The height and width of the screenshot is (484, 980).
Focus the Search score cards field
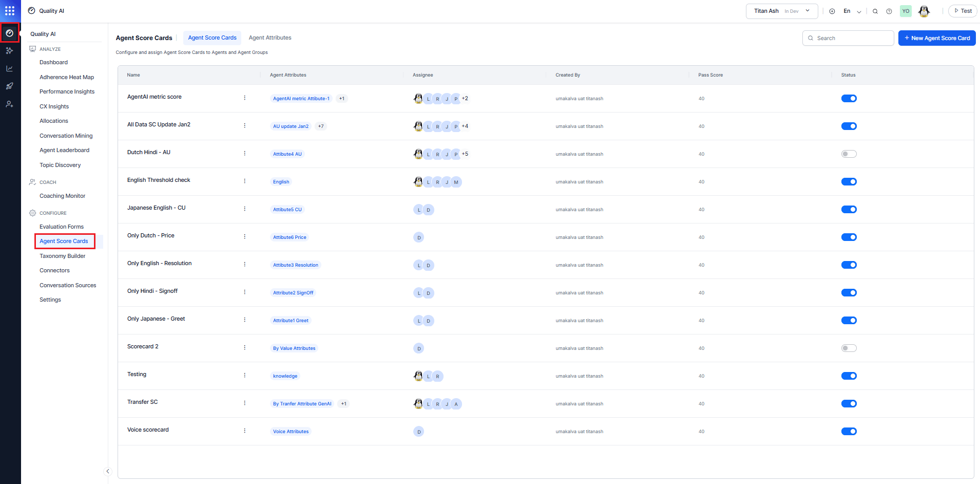(x=848, y=38)
